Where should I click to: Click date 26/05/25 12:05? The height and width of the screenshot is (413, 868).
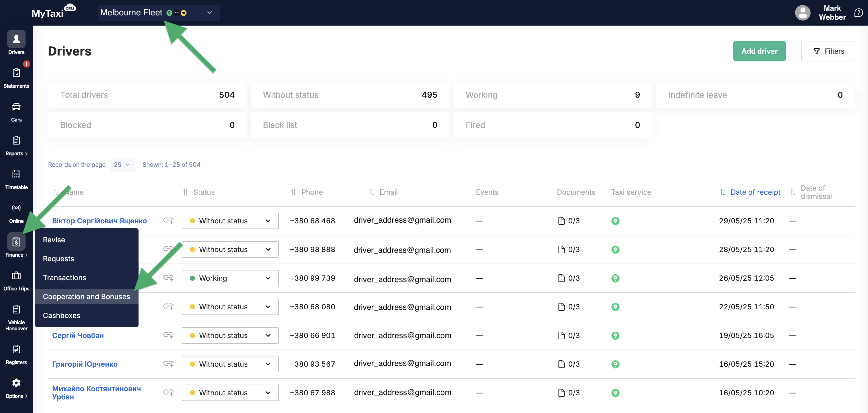click(746, 278)
